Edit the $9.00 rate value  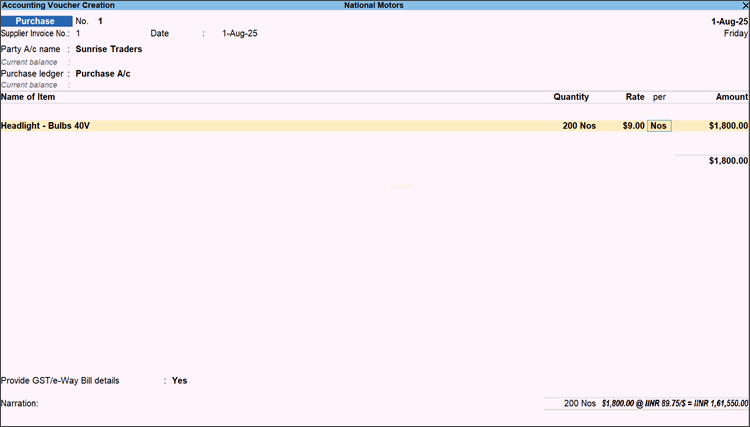[633, 126]
